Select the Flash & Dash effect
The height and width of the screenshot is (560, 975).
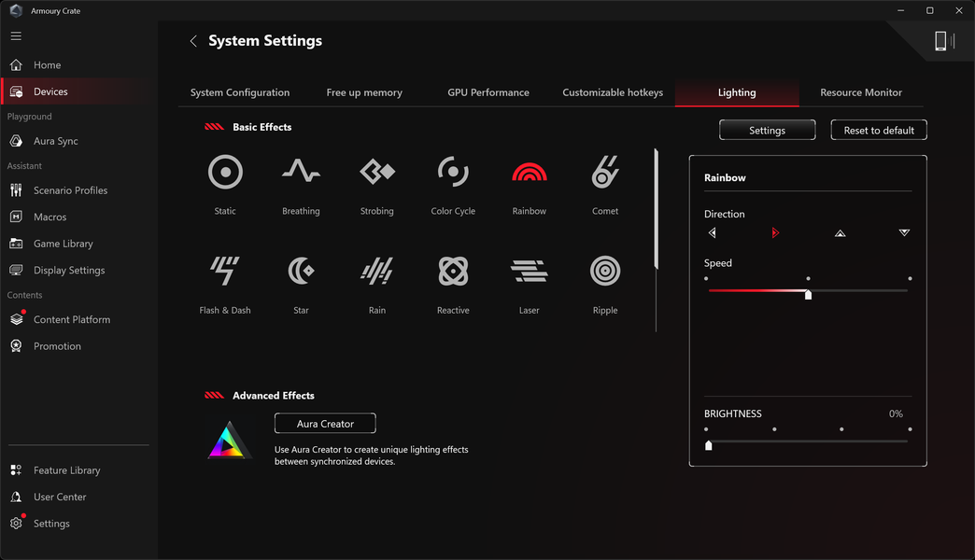point(225,284)
